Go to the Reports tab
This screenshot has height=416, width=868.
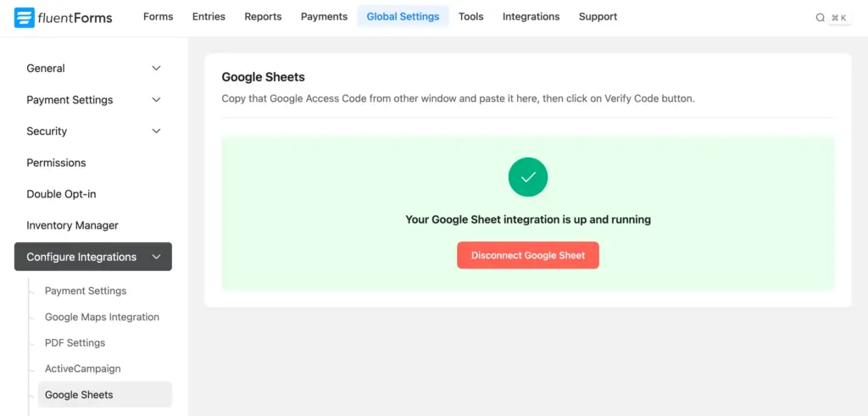[x=263, y=17]
